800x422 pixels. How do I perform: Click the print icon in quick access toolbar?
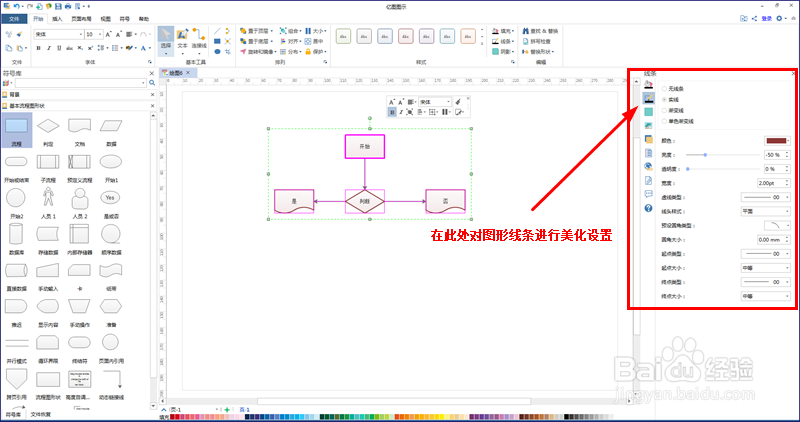[x=68, y=6]
